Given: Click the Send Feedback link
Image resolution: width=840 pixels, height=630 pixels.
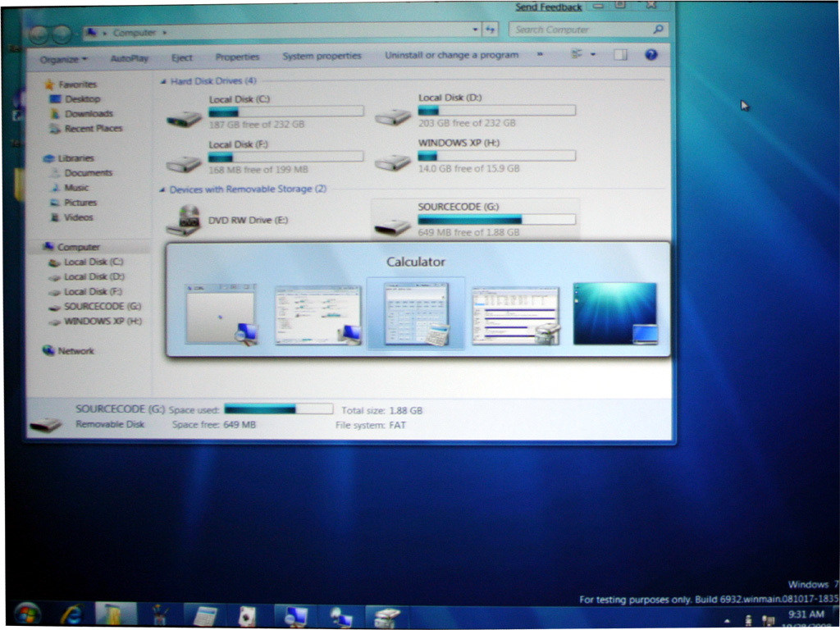Looking at the screenshot, I should click(x=548, y=7).
